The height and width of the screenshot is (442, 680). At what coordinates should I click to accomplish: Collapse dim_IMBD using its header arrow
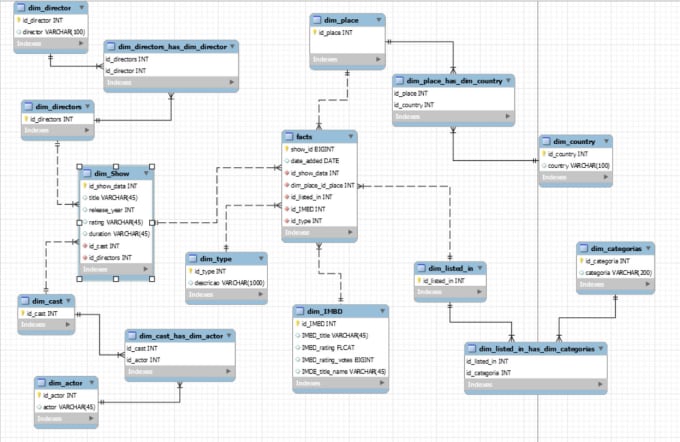click(382, 311)
